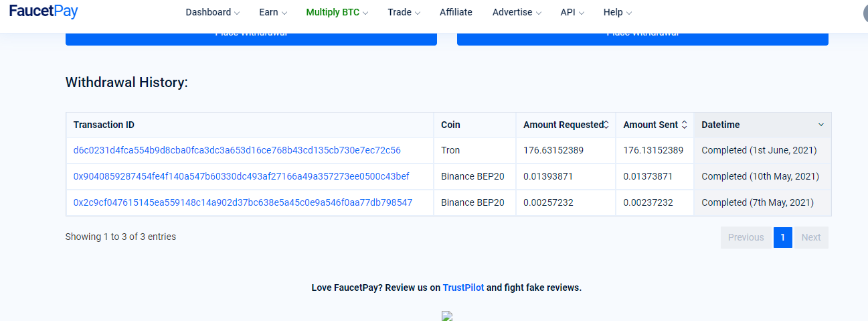Sort by Amount Requested column arrows

tap(606, 125)
